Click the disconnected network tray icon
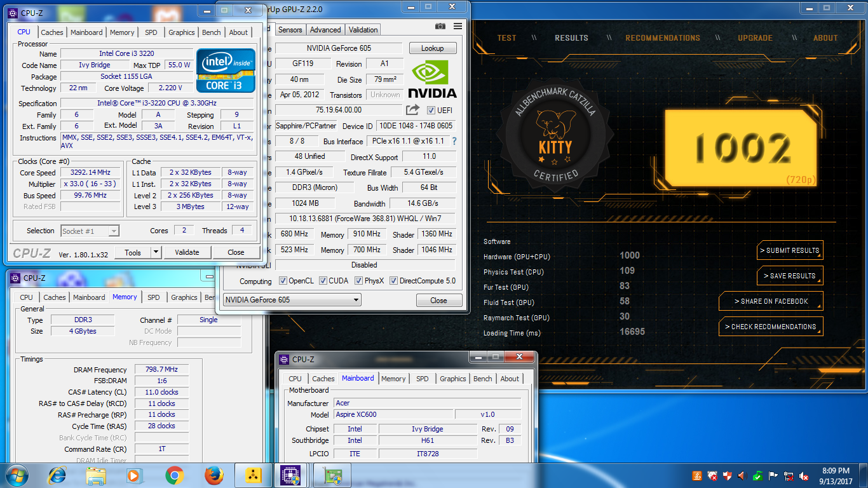This screenshot has height=488, width=868. coord(789,476)
